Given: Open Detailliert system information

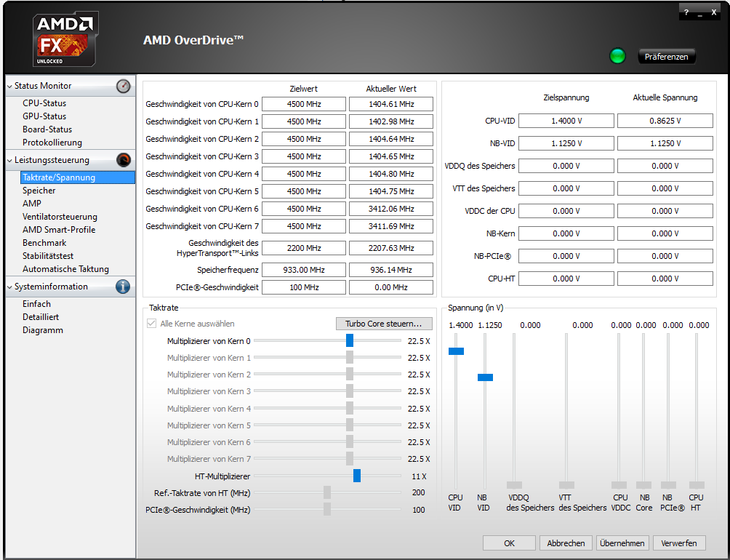Looking at the screenshot, I should [41, 317].
